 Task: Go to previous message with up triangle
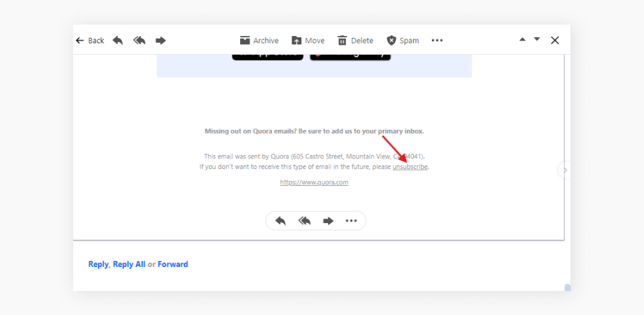522,39
